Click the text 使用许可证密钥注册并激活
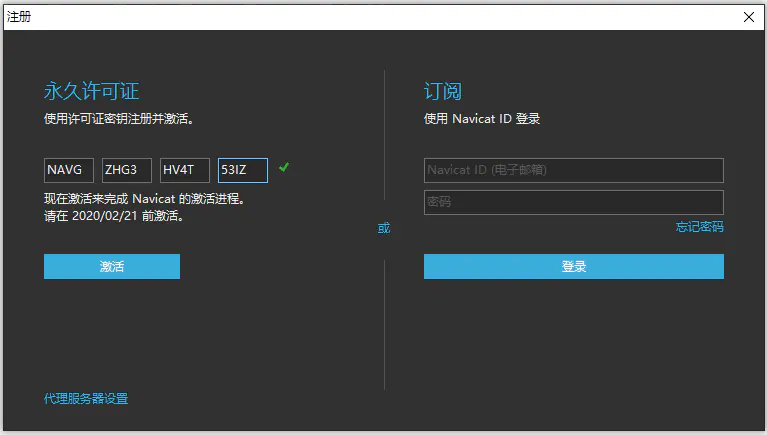The height and width of the screenshot is (435, 767). 118,118
